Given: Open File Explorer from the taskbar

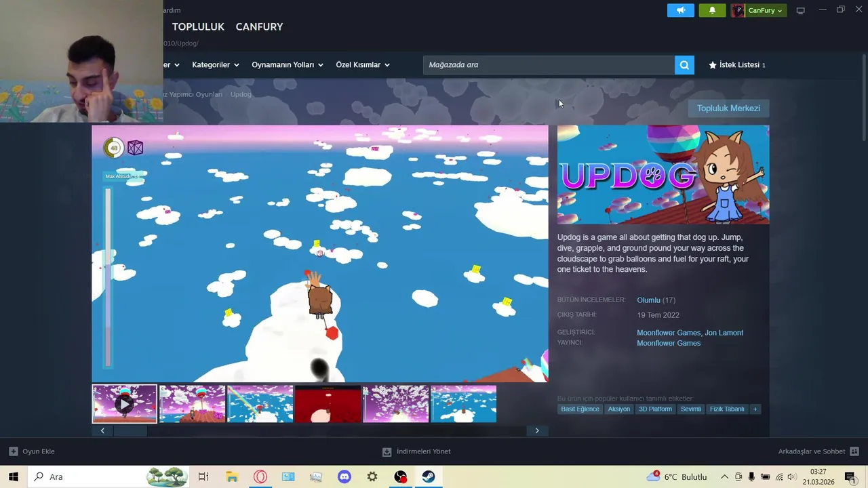Looking at the screenshot, I should click(x=232, y=476).
